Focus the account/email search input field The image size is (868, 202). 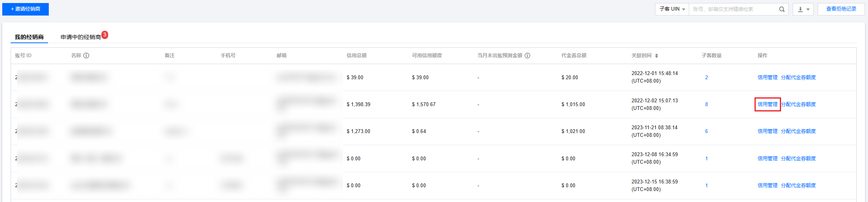tap(733, 9)
